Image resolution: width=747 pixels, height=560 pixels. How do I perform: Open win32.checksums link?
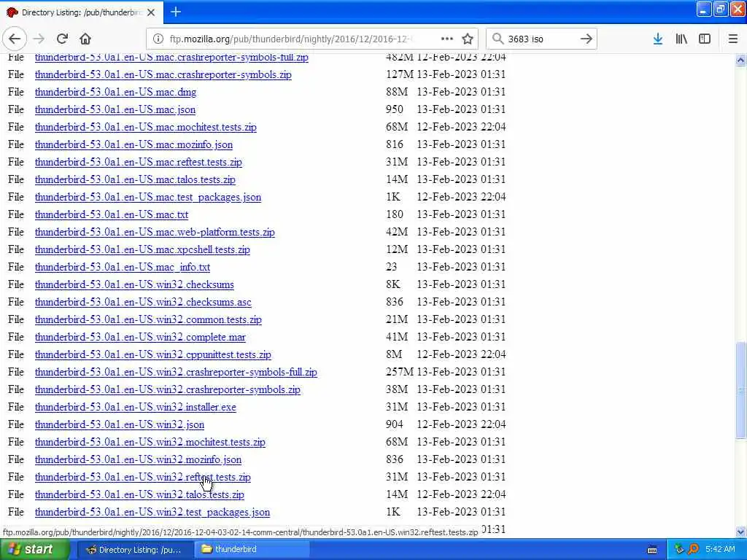point(134,285)
